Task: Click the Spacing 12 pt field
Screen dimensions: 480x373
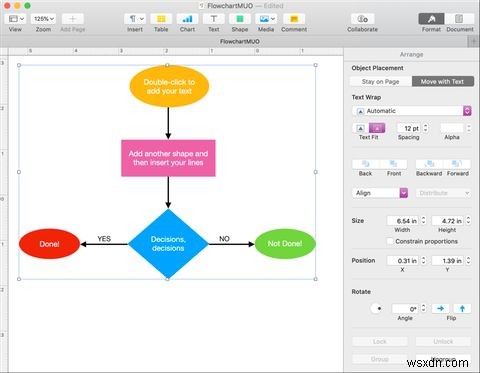Action: [409, 128]
